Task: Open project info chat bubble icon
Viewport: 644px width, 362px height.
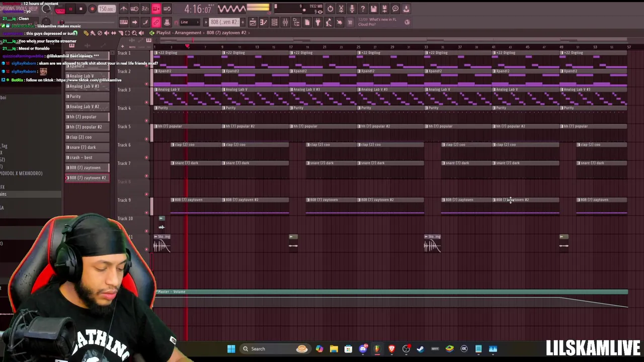Action: [x=395, y=9]
